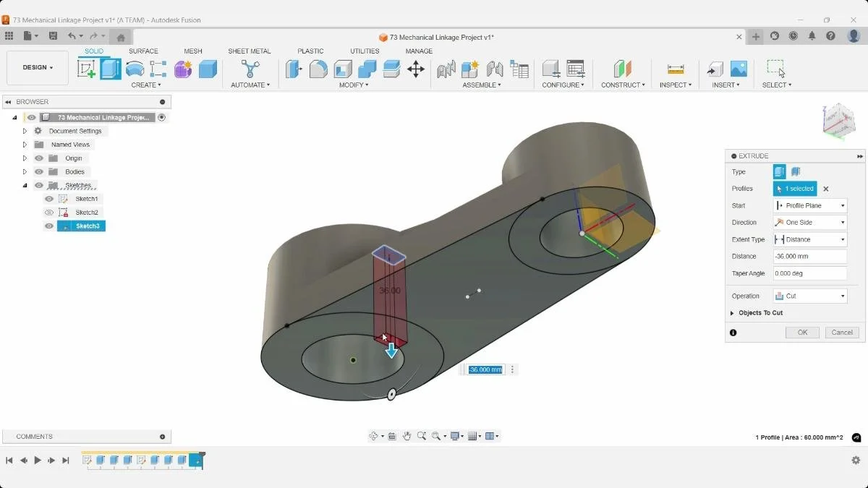The width and height of the screenshot is (868, 488).
Task: Click the Distance input field in dialog
Action: pyautogui.click(x=810, y=257)
